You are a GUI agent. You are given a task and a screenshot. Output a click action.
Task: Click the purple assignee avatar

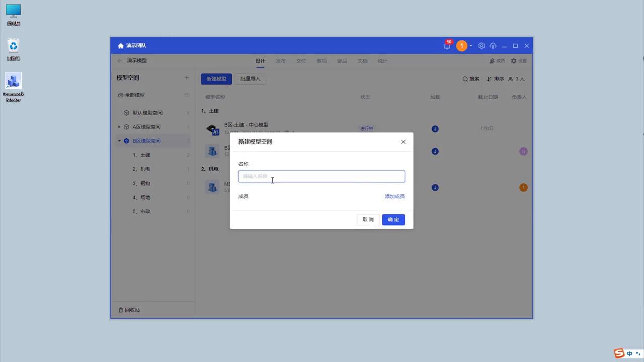coord(523,151)
